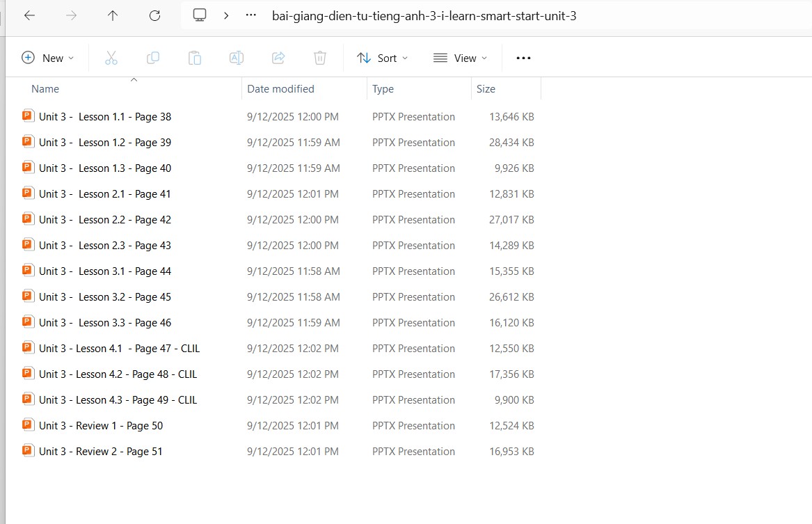Open the See more three-dots menu
The image size is (812, 524).
523,58
